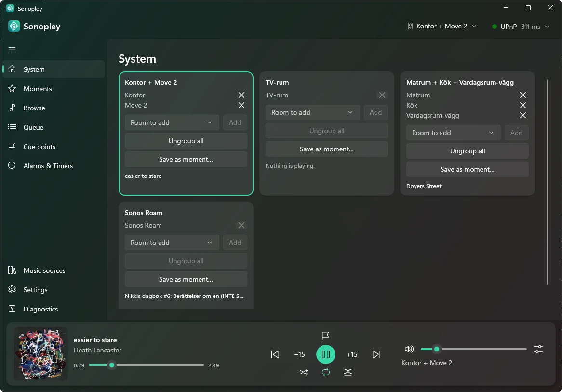Open Alarms & Timers
The width and height of the screenshot is (562, 392).
[x=54, y=166]
